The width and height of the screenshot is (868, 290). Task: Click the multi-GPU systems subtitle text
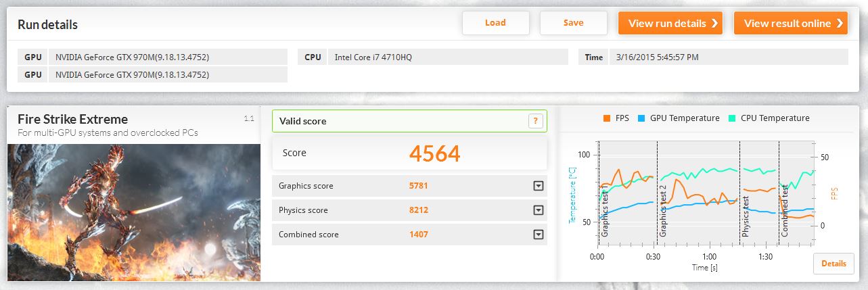click(108, 132)
